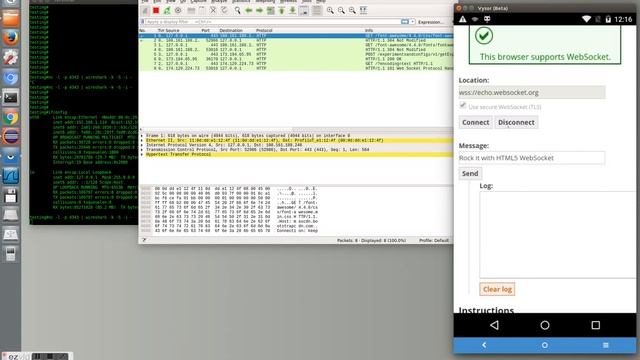Tap the Disconnect button in the phone window
Screen dimensions: 640x360
(x=516, y=122)
